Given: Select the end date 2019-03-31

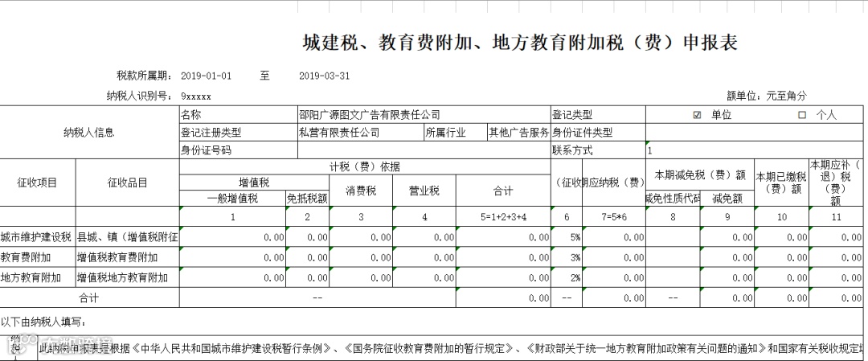Looking at the screenshot, I should tap(324, 76).
